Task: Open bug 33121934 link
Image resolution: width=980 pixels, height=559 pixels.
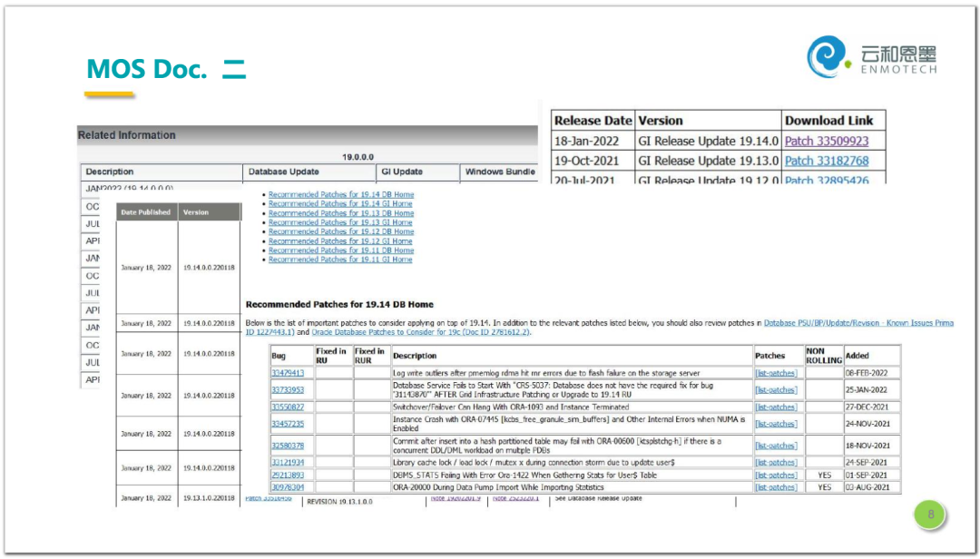Action: pos(288,463)
